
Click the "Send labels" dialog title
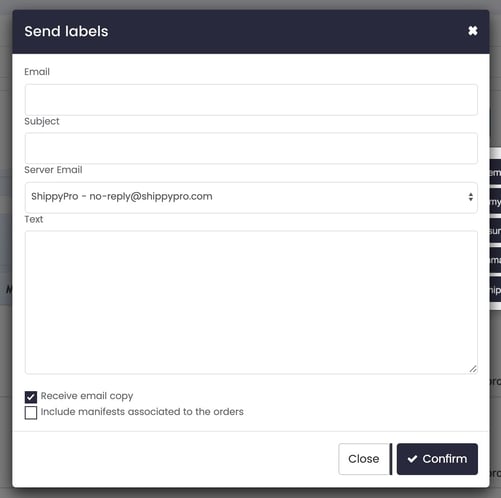(66, 31)
